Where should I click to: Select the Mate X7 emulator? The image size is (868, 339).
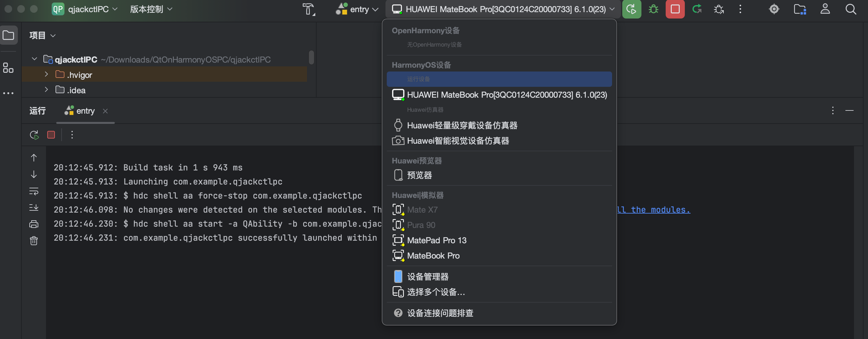[499, 210]
